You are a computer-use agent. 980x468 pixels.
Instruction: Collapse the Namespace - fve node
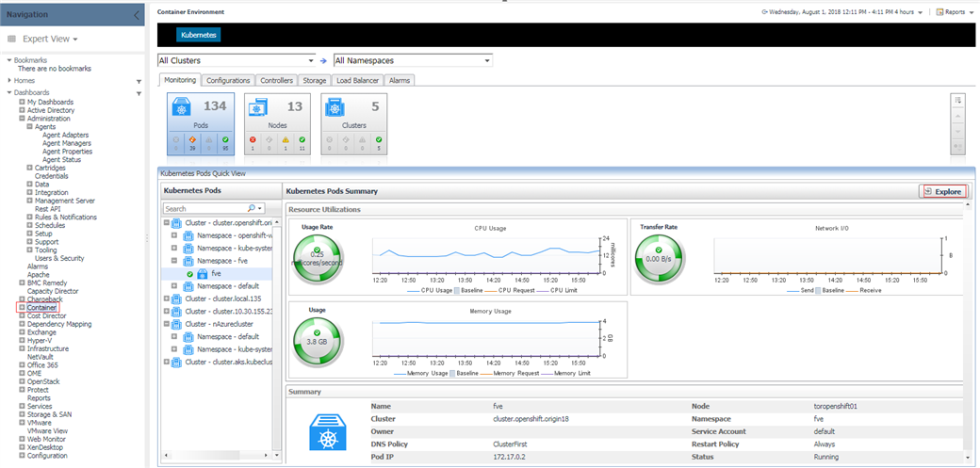click(174, 261)
